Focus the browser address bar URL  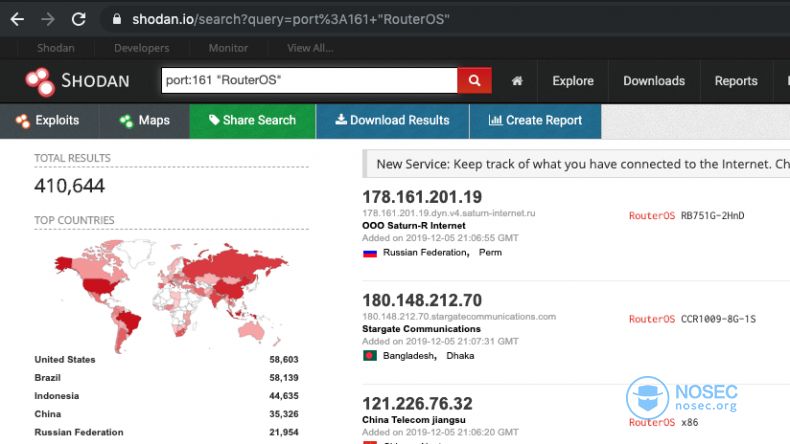tap(291, 19)
